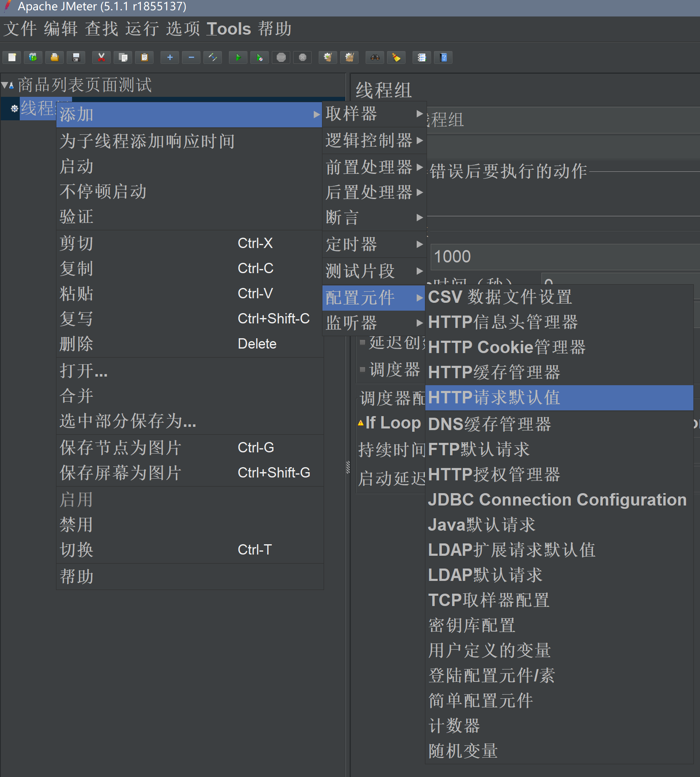Viewport: 700px width, 777px height.
Task: Click the Stop sign toolbar icon
Action: 281,57
